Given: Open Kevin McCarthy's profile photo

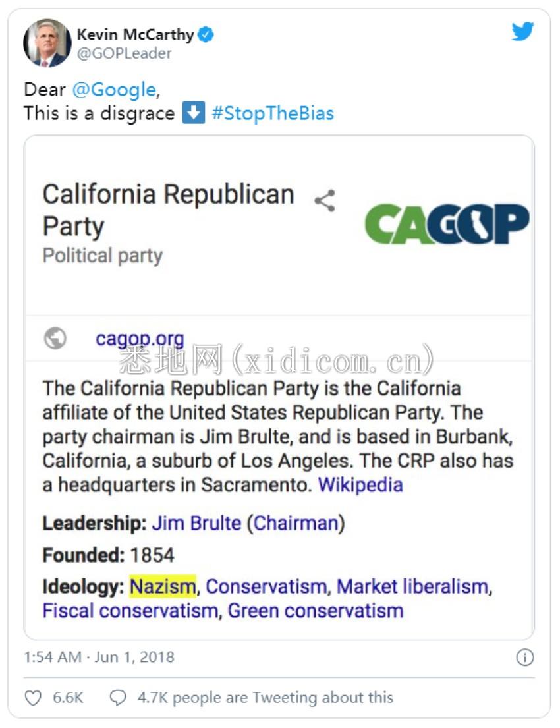Looking at the screenshot, I should 47,43.
